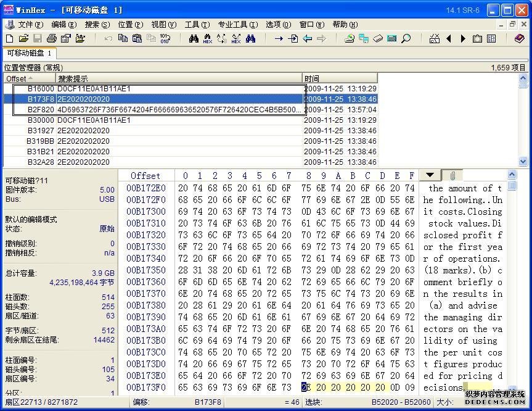
Task: Click hex row offset 00B17350
Action: [146, 270]
